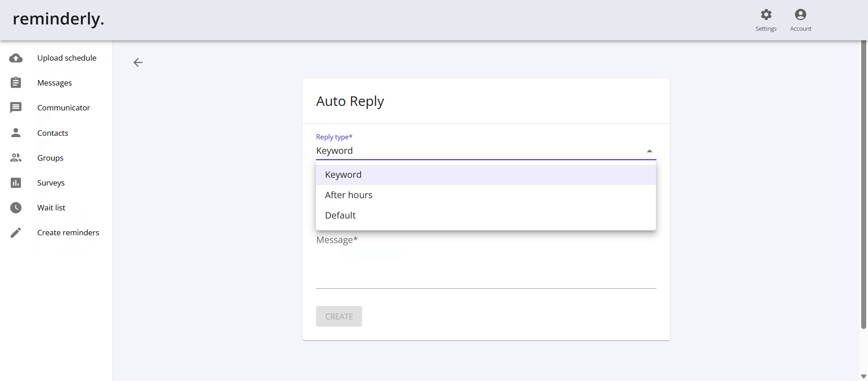868x381 pixels.
Task: Click the Account label in header
Action: click(801, 29)
